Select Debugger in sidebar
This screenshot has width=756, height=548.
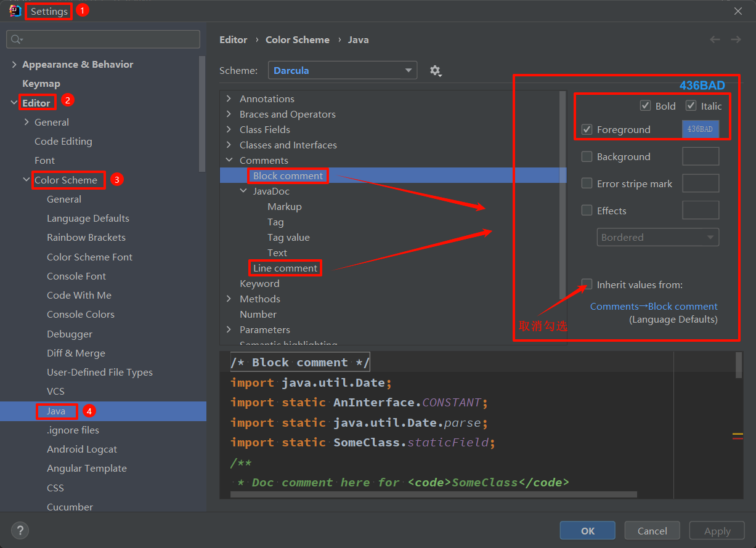point(70,334)
